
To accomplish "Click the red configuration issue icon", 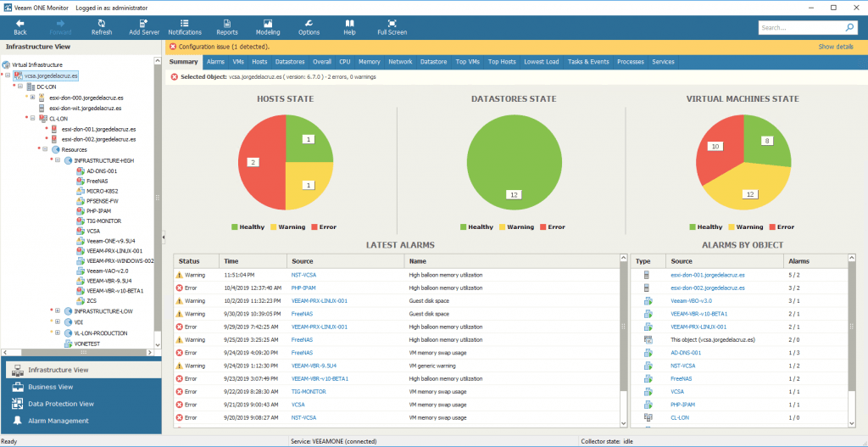I will tap(173, 47).
